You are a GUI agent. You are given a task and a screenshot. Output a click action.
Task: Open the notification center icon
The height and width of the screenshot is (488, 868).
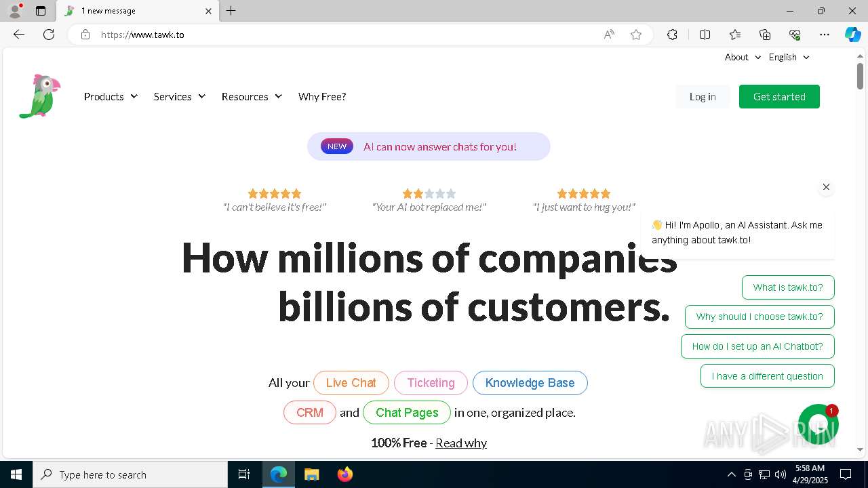[846, 474]
